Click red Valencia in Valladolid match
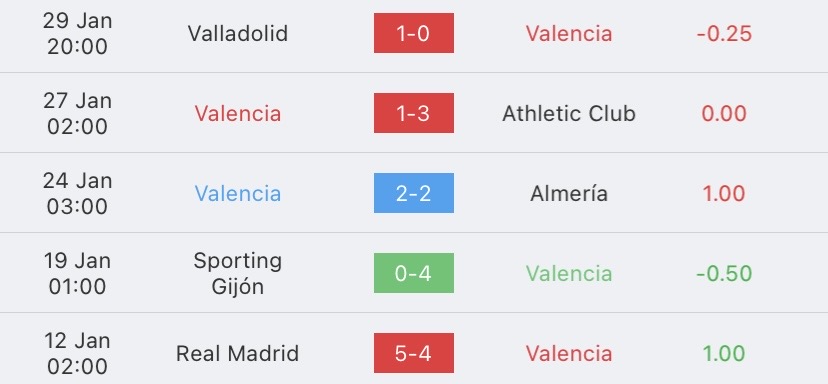Viewport: 828px width, 384px height. pos(569,34)
